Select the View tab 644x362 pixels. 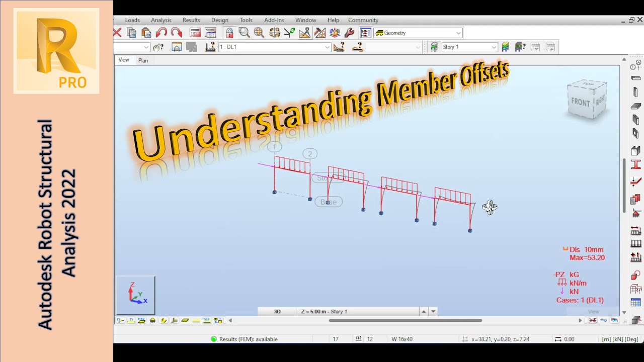pyautogui.click(x=124, y=60)
